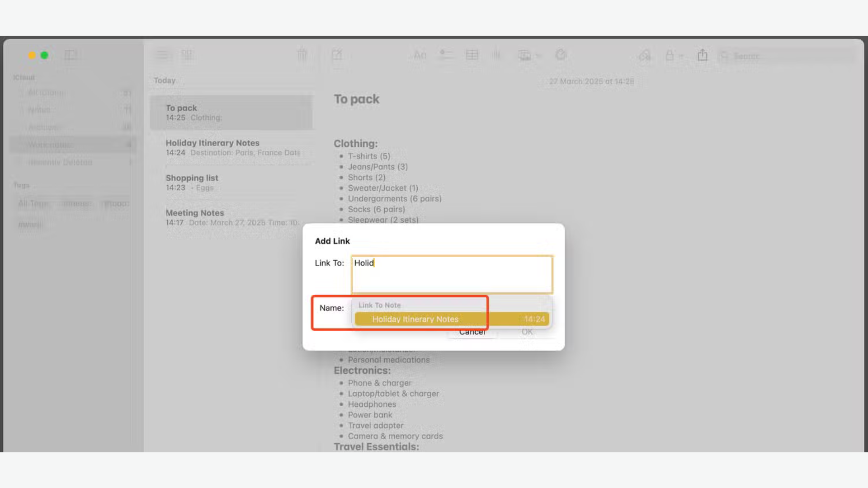Open the media photos dropdown
The width and height of the screenshot is (868, 488).
[529, 55]
